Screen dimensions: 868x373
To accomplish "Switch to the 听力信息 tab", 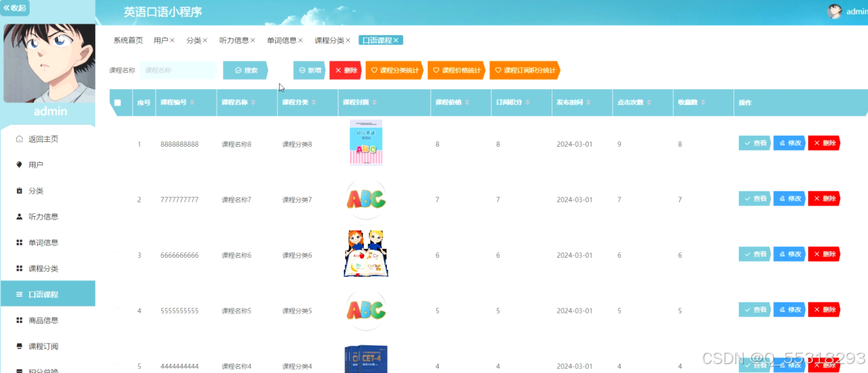I will pos(235,40).
